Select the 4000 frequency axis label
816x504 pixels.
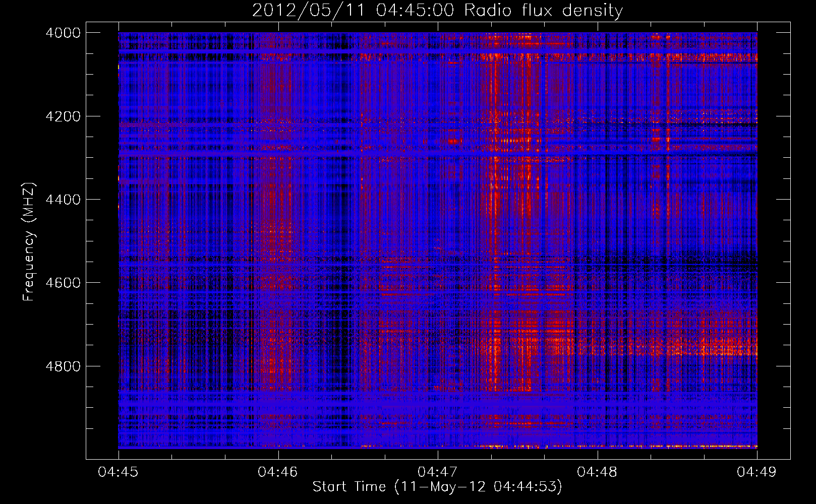click(63, 33)
